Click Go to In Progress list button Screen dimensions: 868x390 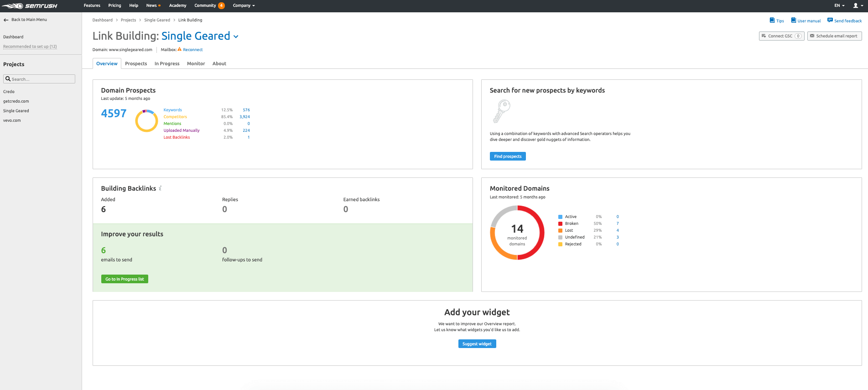tap(125, 279)
